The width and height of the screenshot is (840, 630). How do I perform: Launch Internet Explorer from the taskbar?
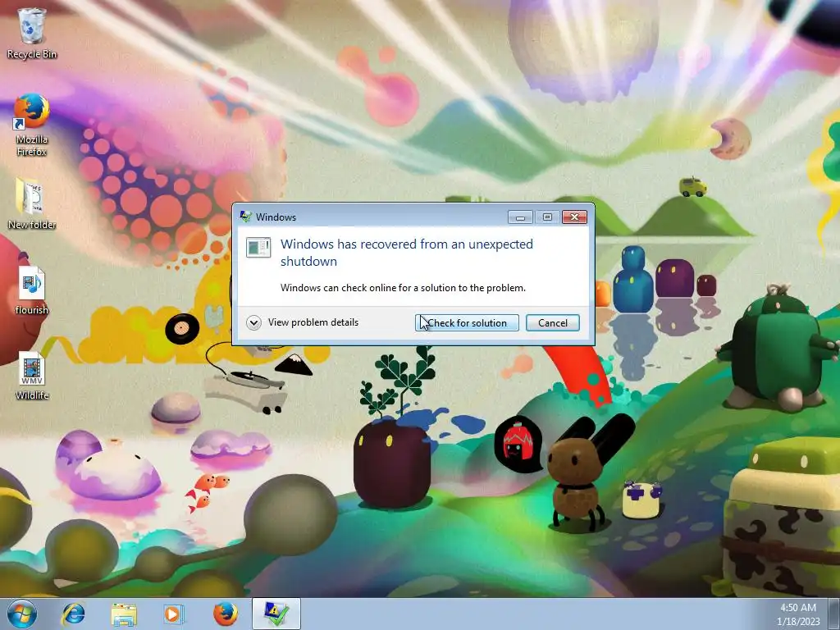73,614
